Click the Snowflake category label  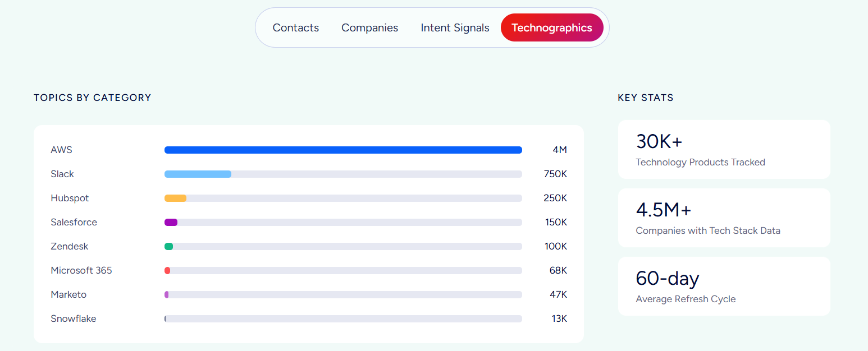pyautogui.click(x=74, y=318)
